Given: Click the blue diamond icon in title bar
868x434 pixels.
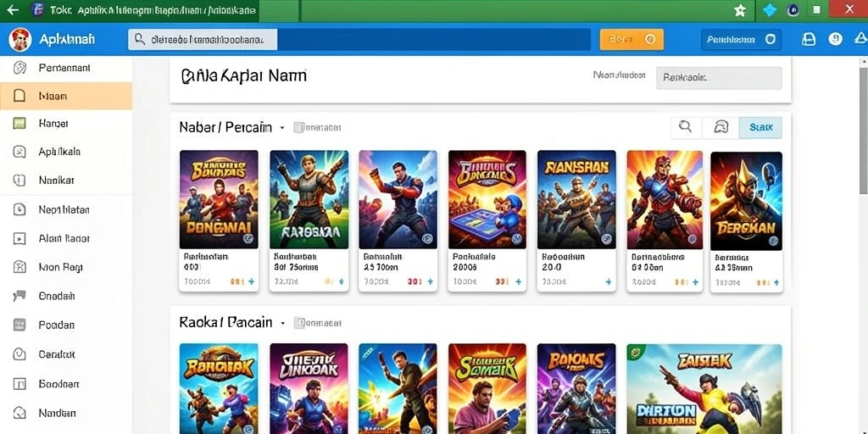Looking at the screenshot, I should click(770, 10).
